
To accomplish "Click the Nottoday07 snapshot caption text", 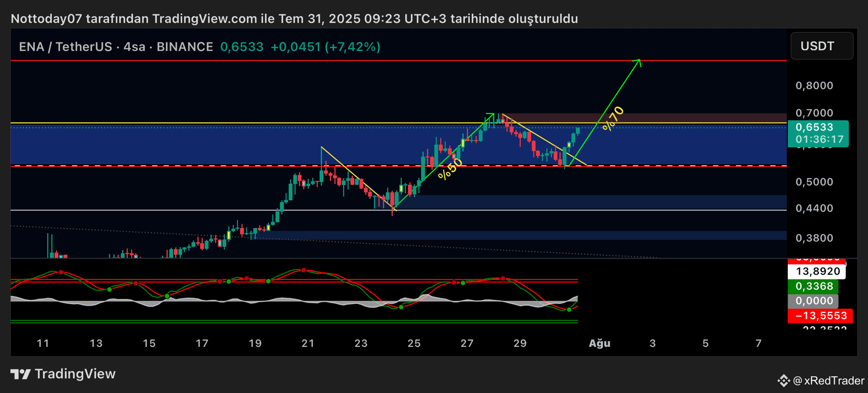I will [295, 19].
